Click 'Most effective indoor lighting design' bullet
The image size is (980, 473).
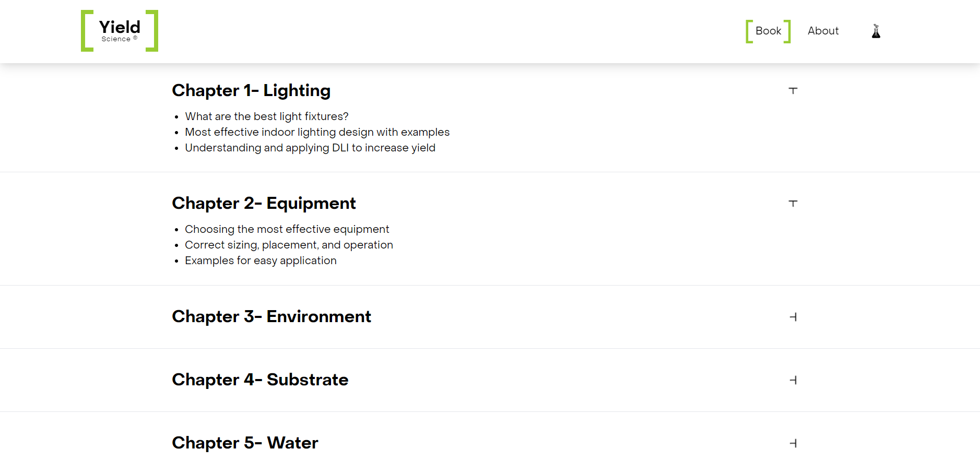pos(317,132)
